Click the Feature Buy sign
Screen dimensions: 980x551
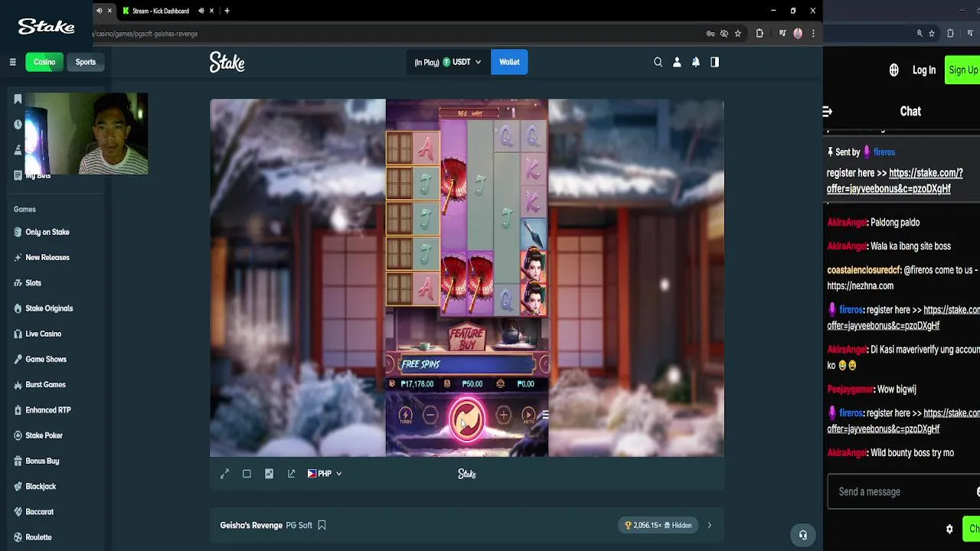click(467, 338)
